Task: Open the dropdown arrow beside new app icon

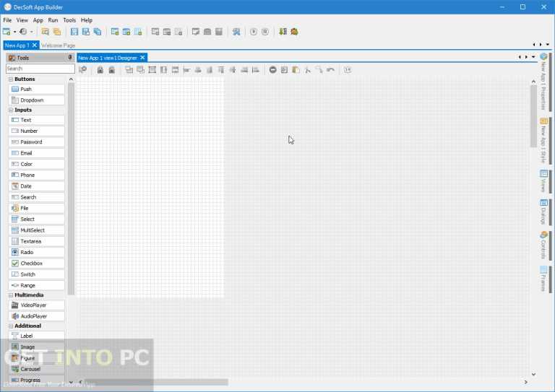Action: coord(14,32)
